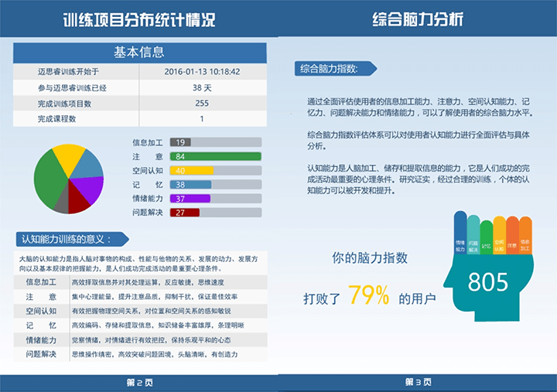Click the blue 情绪能力 bar above the head
The image size is (557, 392).
tap(460, 233)
